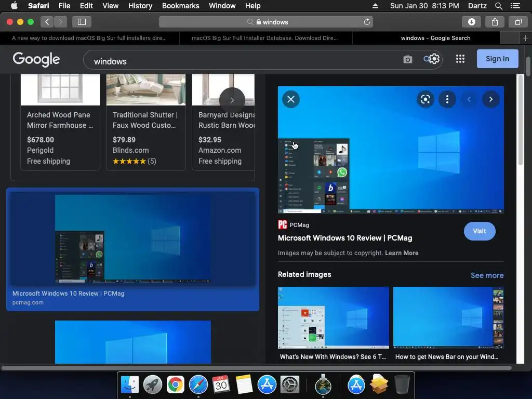The height and width of the screenshot is (399, 532).
Task: Open the Safari downloads button
Action: [x=471, y=22]
